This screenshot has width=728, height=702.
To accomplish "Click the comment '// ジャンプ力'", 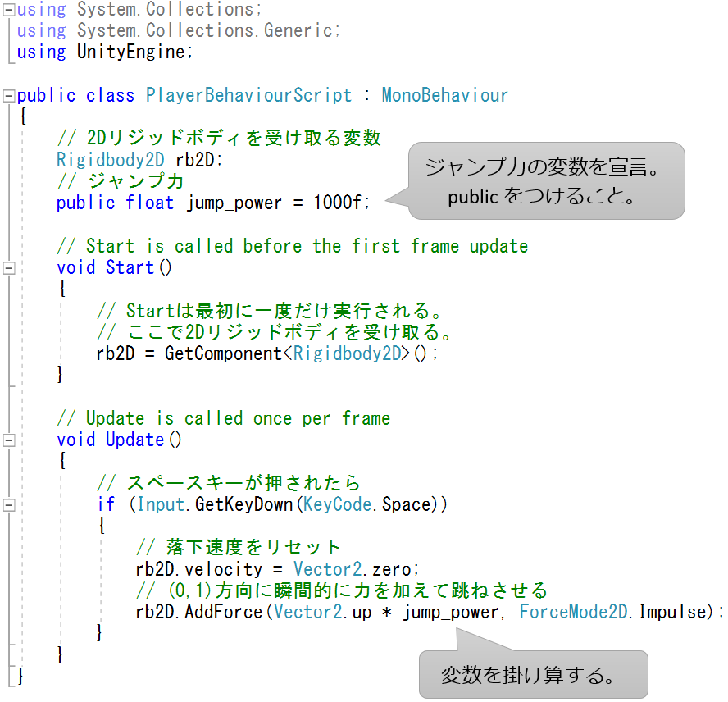I will pyautogui.click(x=121, y=181).
